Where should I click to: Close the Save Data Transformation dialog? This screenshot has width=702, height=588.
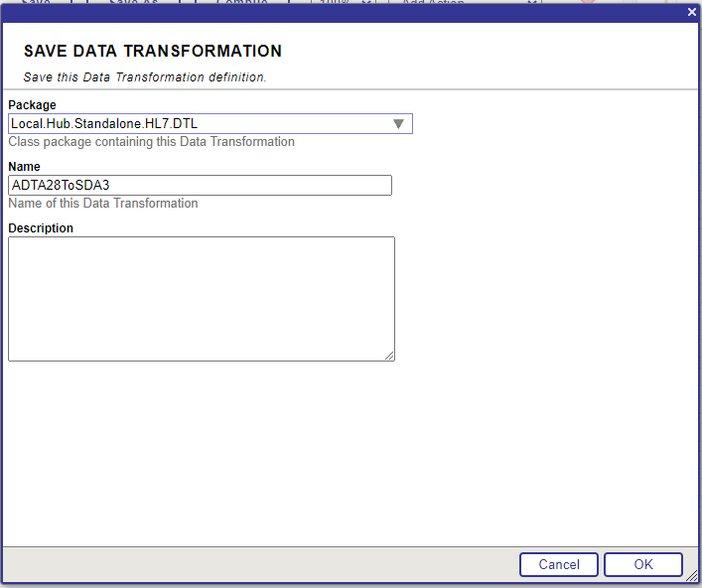click(x=691, y=12)
